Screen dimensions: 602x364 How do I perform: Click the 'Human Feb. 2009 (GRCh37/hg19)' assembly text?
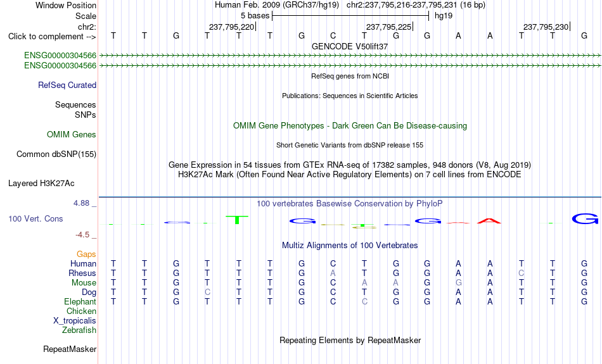point(277,5)
